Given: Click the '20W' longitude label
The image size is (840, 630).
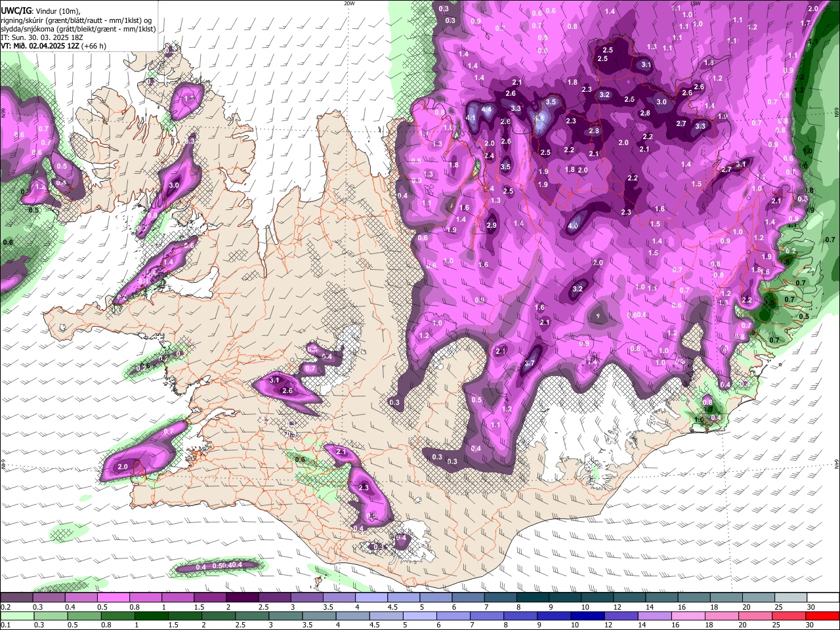Looking at the screenshot, I should tap(349, 3).
